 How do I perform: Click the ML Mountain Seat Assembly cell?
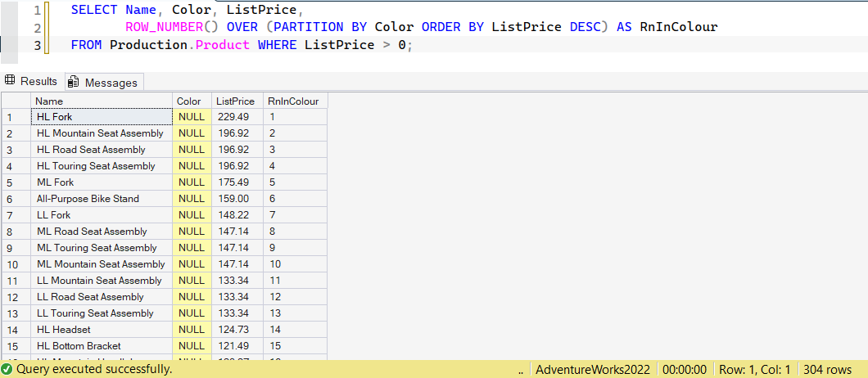pos(102,264)
